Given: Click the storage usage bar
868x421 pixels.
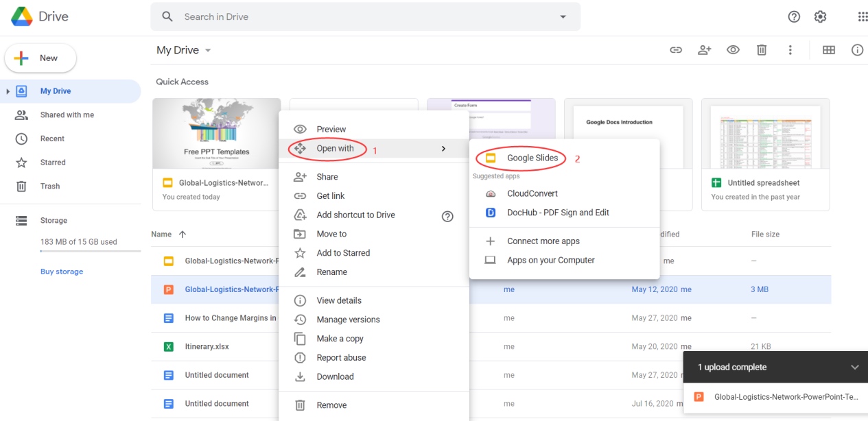Looking at the screenshot, I should (91, 252).
